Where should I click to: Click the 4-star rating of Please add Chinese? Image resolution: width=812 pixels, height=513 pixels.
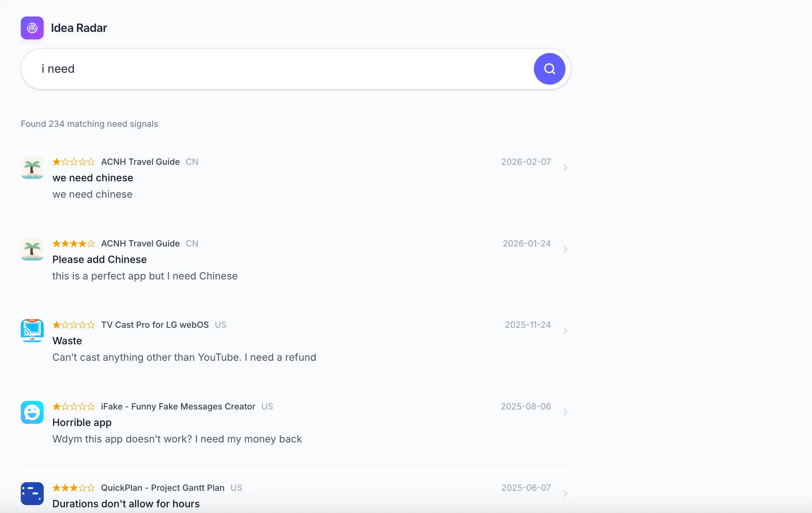tap(73, 244)
